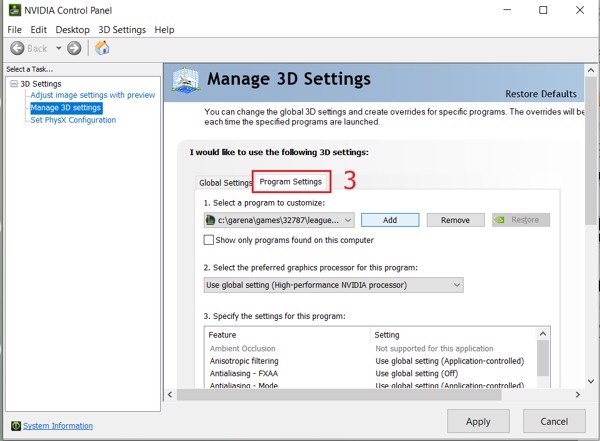Toggle Show only programs found checkbox

click(x=209, y=240)
